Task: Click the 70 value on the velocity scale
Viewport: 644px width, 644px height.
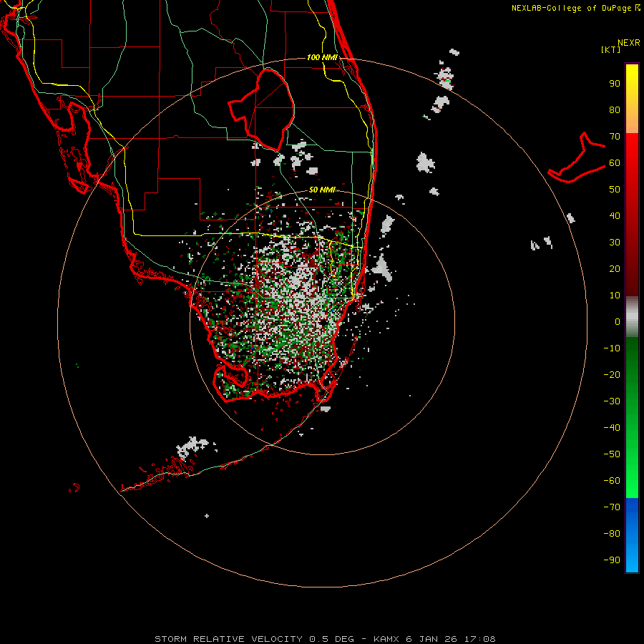Action: point(615,137)
